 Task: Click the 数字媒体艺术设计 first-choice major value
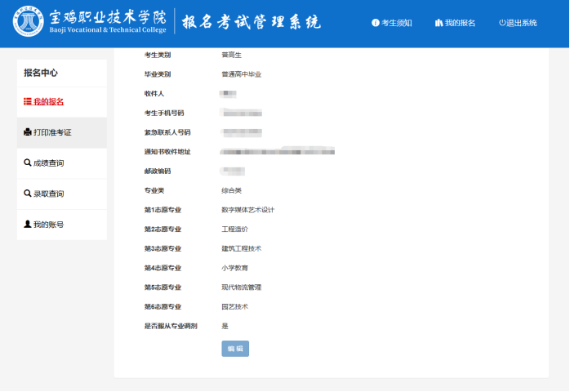[x=247, y=210]
